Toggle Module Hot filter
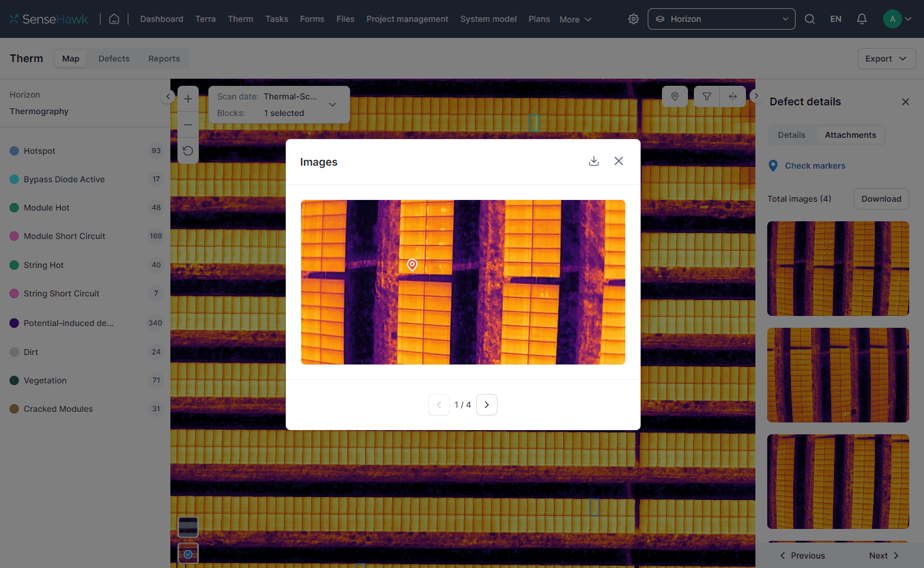 pyautogui.click(x=85, y=208)
